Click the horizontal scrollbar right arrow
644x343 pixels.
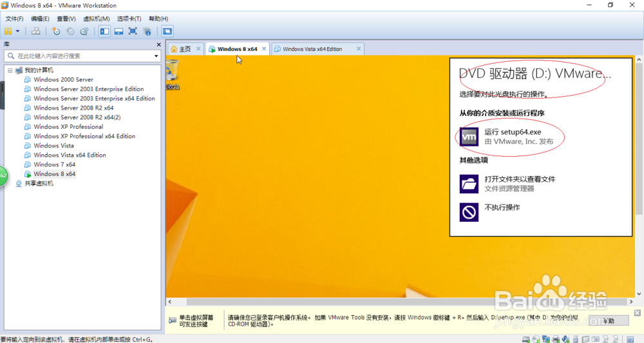tap(631, 302)
